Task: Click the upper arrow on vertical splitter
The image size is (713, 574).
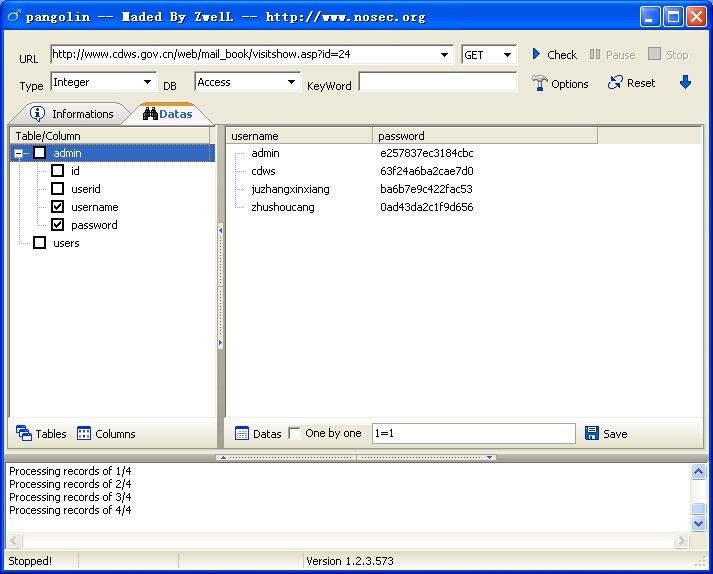Action: click(x=221, y=231)
